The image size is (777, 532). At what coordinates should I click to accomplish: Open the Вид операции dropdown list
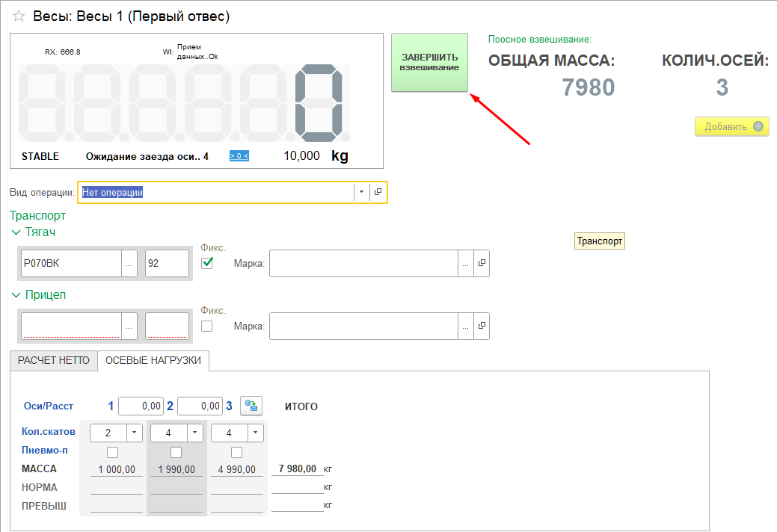pyautogui.click(x=361, y=193)
